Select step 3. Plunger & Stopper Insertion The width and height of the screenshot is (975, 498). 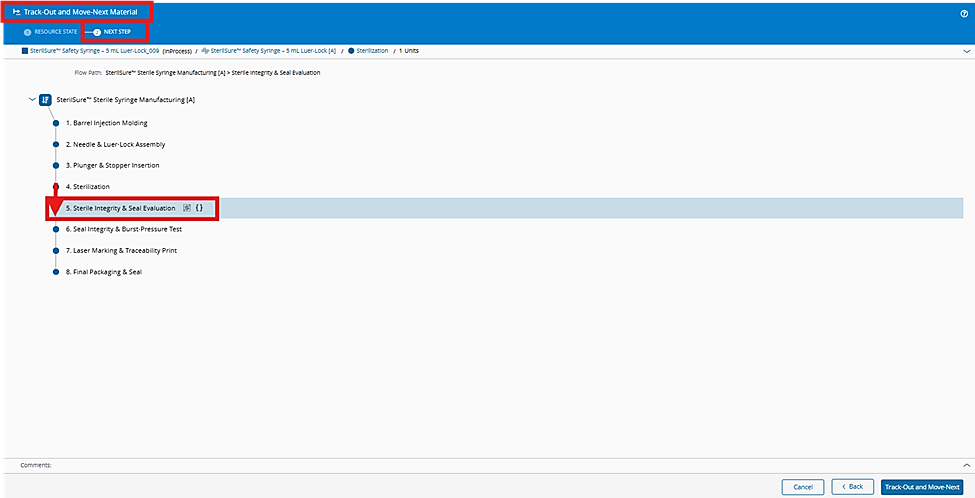pos(113,165)
